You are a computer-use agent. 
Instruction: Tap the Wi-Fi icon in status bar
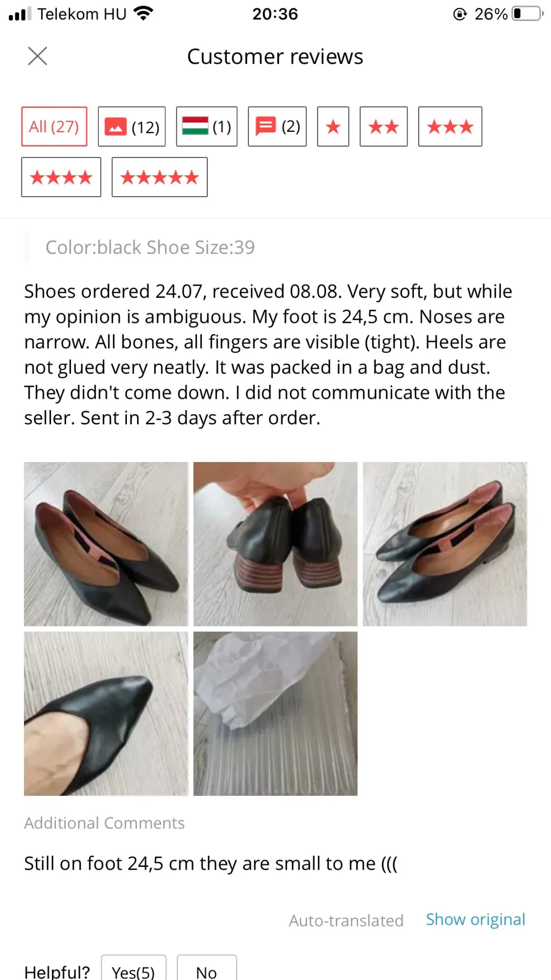pos(143,14)
